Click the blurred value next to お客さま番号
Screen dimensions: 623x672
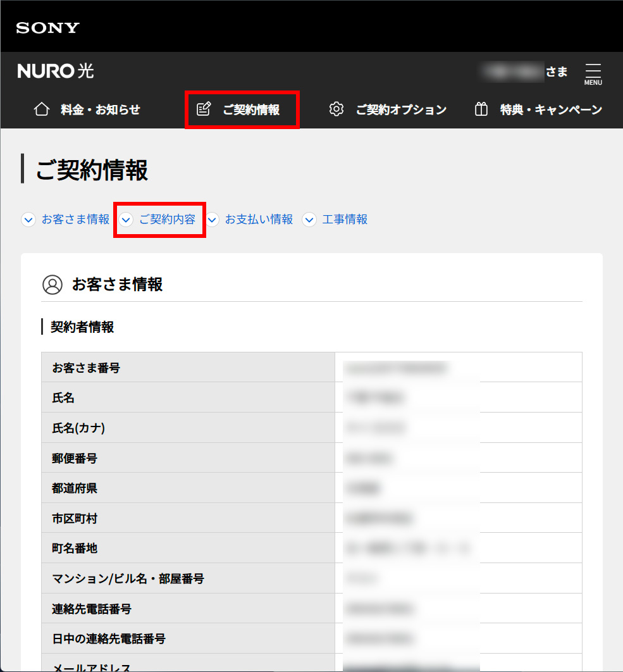tap(396, 368)
